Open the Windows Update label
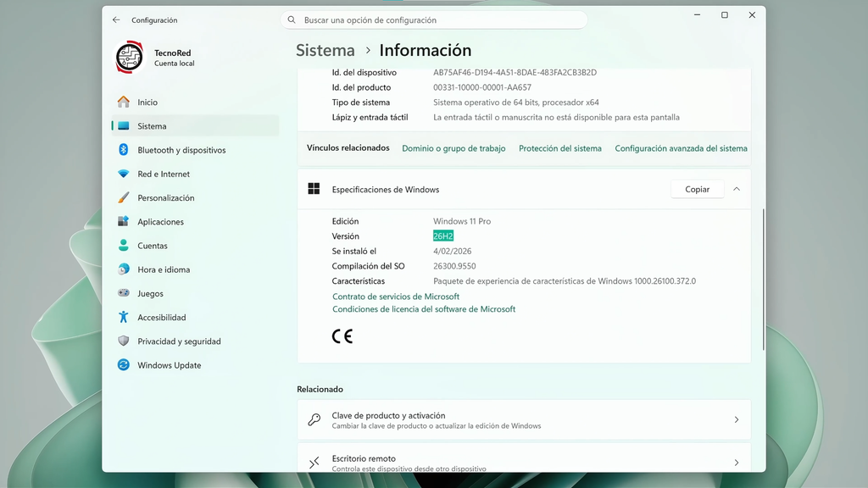Screen dimensions: 868x488 pos(169,365)
